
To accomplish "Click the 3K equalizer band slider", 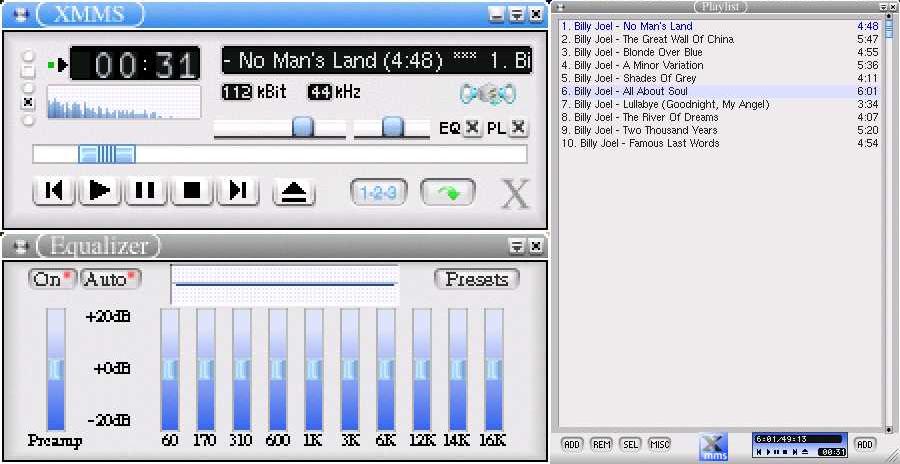I will click(x=350, y=369).
